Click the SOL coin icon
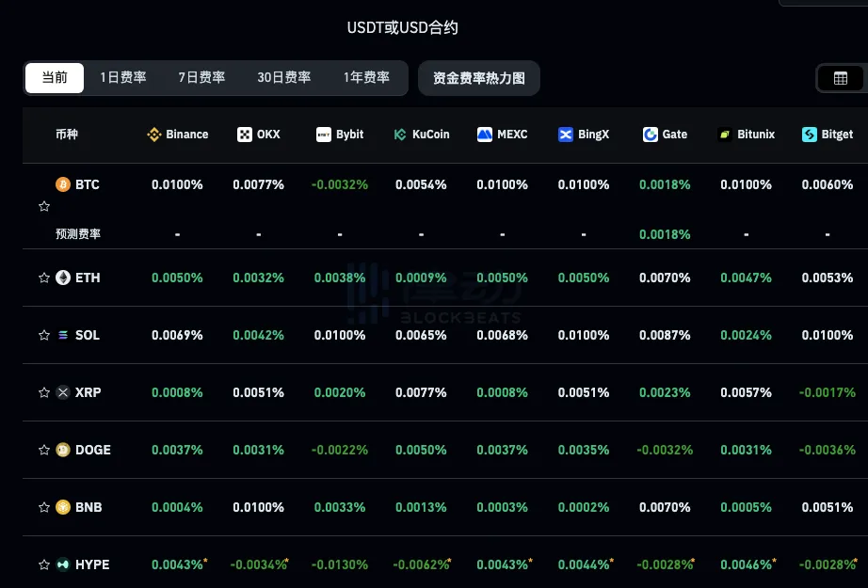The image size is (868, 588). tap(63, 335)
